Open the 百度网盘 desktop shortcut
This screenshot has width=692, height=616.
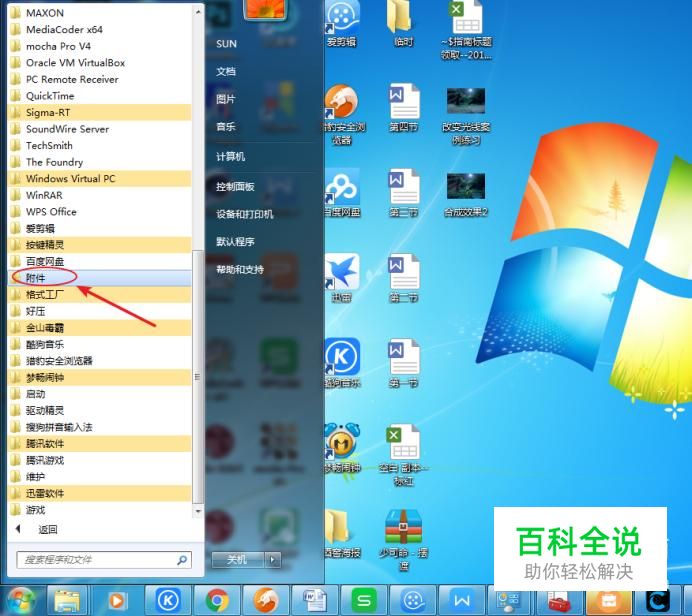point(342,193)
